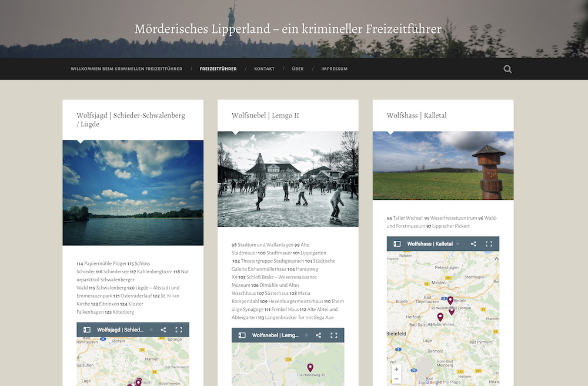The height and width of the screenshot is (386, 588).
Task: Click text '113 Langenbrücker Tor mit Bega Aue'
Action: 296,317
